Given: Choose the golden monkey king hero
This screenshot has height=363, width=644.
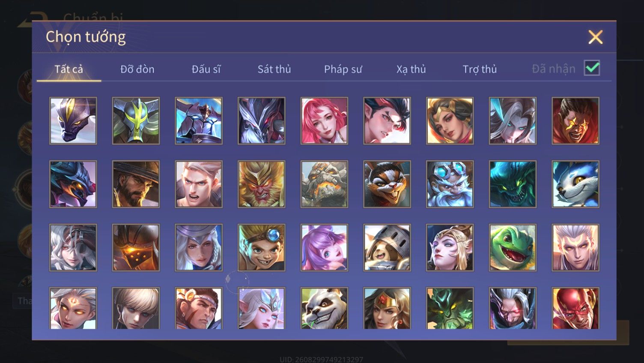Looking at the screenshot, I should [261, 184].
